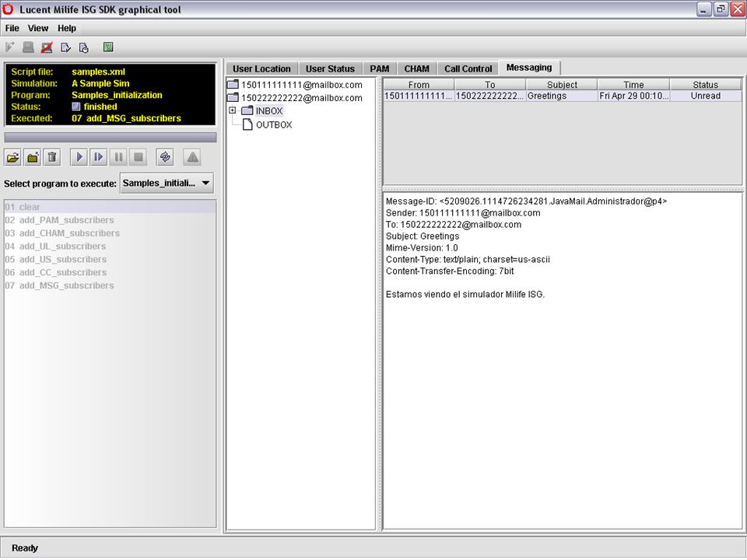The width and height of the screenshot is (747, 560).
Task: Click the grey computer connect icon
Action: coord(28,47)
